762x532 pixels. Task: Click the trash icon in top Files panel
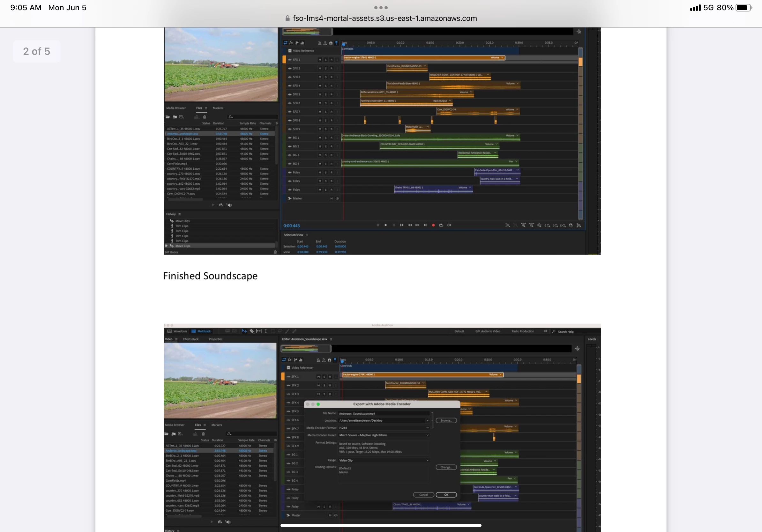click(205, 117)
